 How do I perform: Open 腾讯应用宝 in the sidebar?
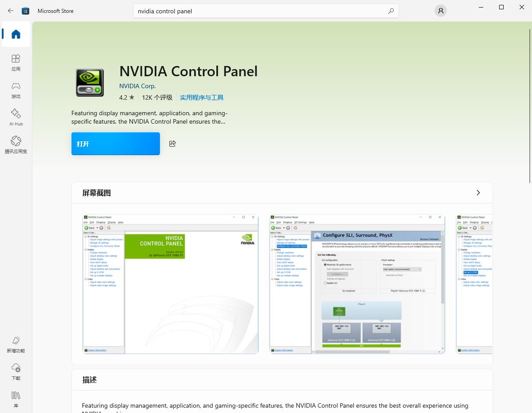coord(16,145)
